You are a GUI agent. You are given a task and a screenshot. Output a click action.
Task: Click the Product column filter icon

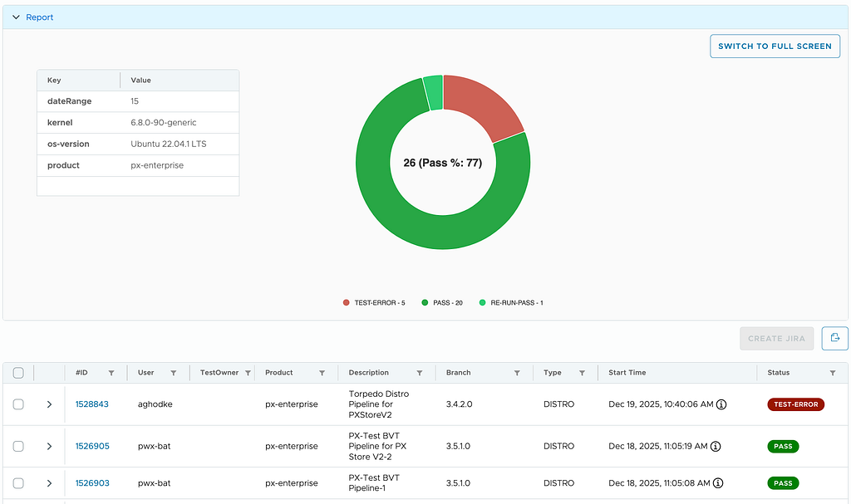[322, 374]
